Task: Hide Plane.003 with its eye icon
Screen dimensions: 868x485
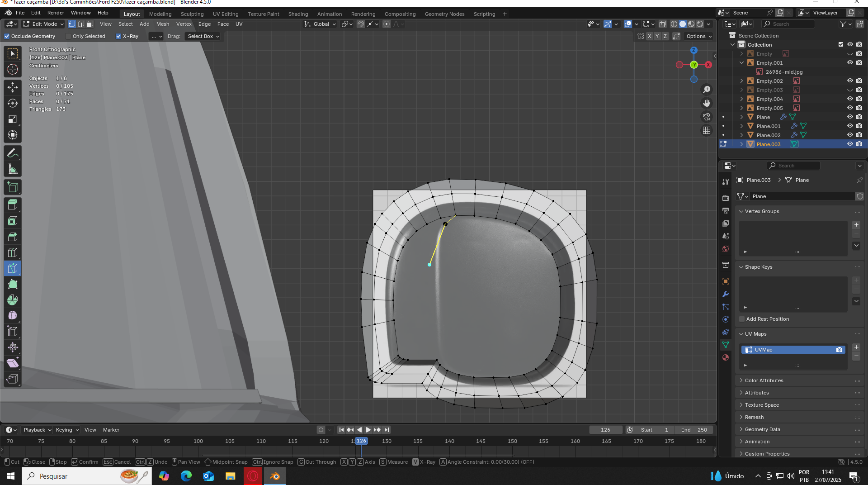Action: click(x=850, y=144)
